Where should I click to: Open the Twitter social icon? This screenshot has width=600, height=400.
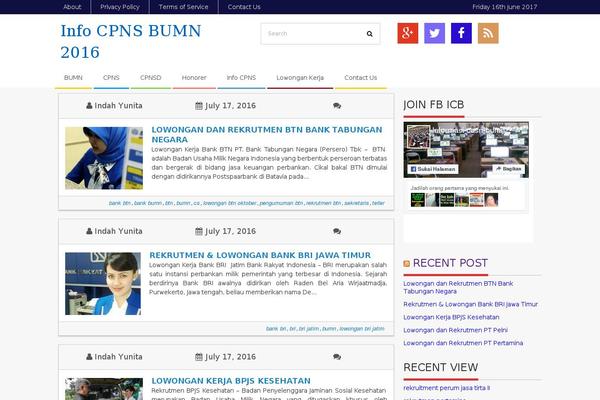(434, 33)
